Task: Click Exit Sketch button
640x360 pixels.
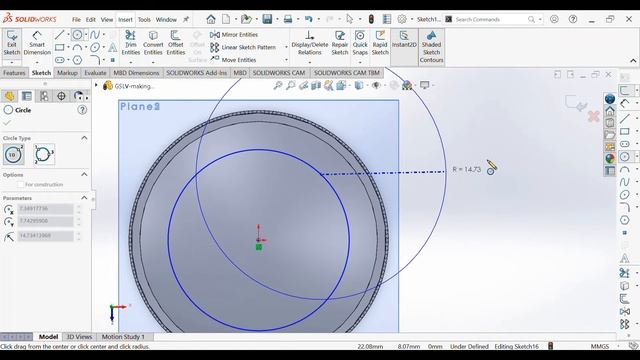Action: click(11, 43)
